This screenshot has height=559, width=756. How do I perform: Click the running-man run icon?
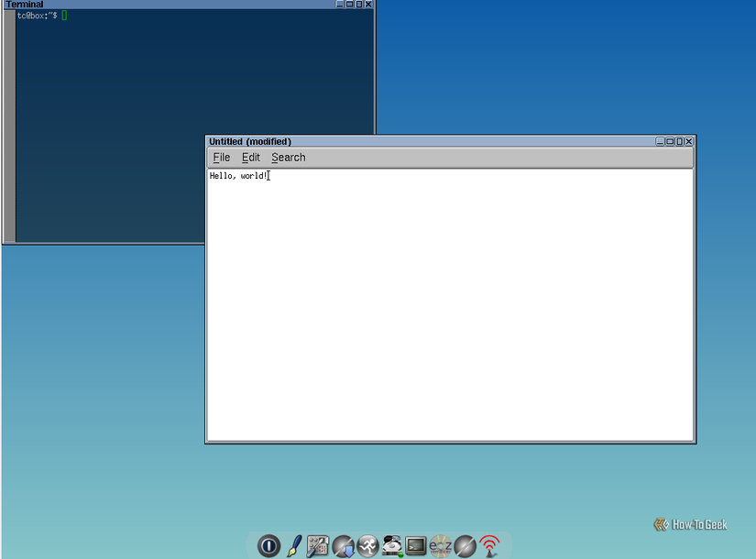click(x=367, y=546)
